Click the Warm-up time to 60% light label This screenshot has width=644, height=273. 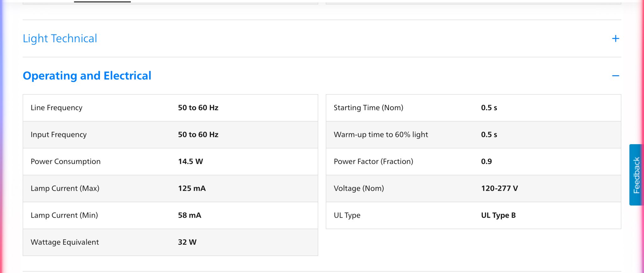pos(380,135)
